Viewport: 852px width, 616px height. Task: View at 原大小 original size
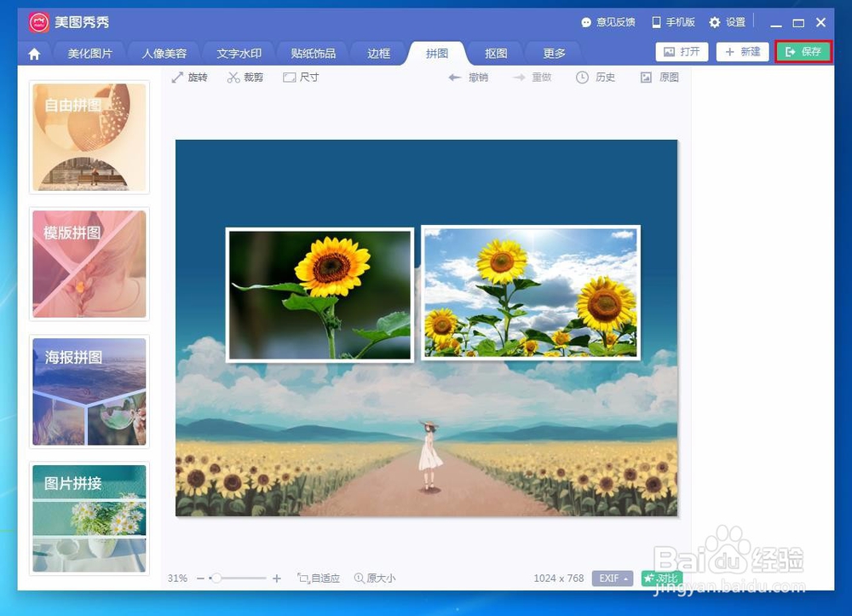click(375, 578)
